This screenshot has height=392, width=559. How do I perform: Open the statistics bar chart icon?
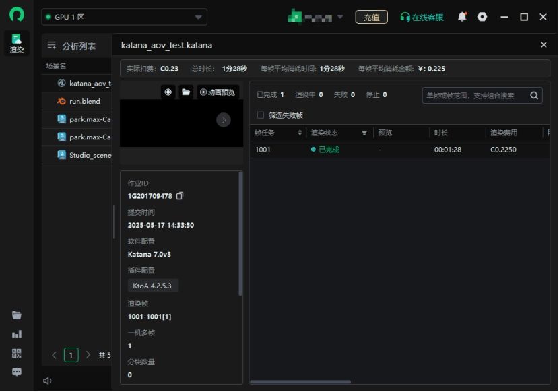point(16,334)
